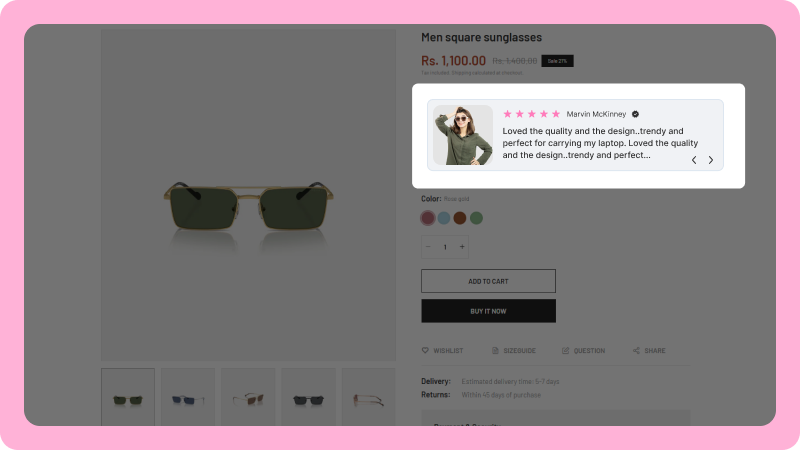Open the black sunglasses thumbnail
Image resolution: width=800 pixels, height=450 pixels.
coord(308,397)
